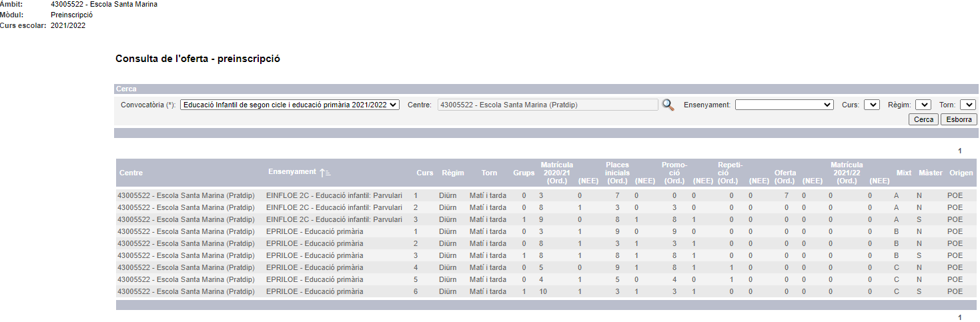Expand the Ensenyament dropdown filter
Screen dimensions: 980x322
point(784,105)
